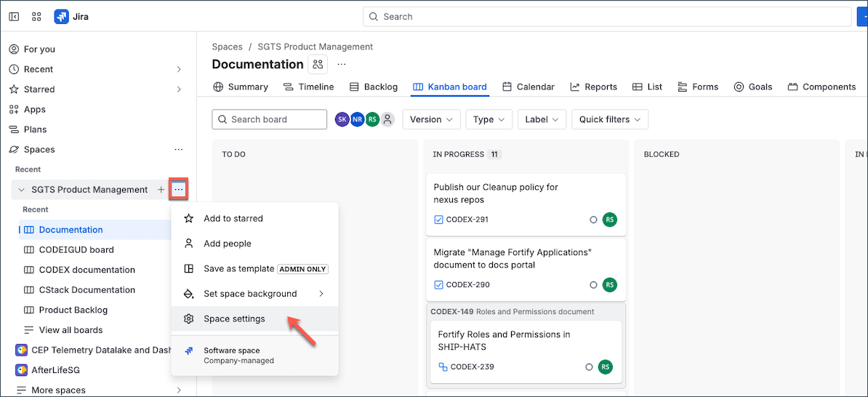Open Type dropdown filter
The height and width of the screenshot is (397, 868).
point(489,119)
